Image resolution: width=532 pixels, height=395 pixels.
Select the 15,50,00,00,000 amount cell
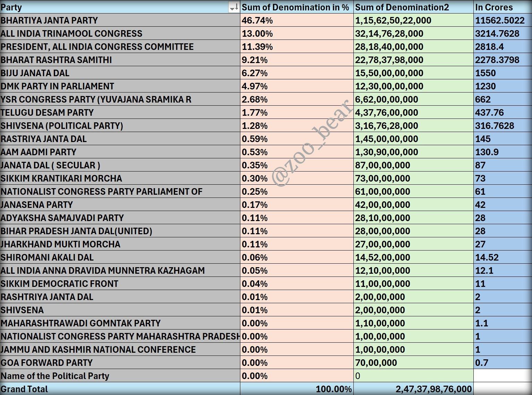414,73
